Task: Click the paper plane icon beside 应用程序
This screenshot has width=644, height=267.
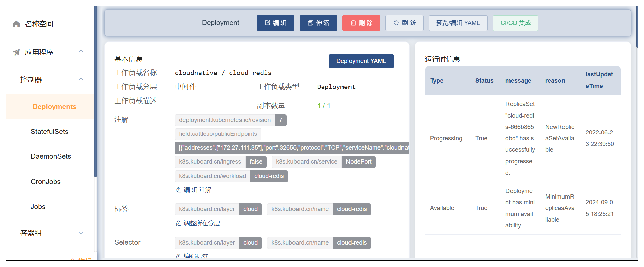Action: (x=16, y=52)
